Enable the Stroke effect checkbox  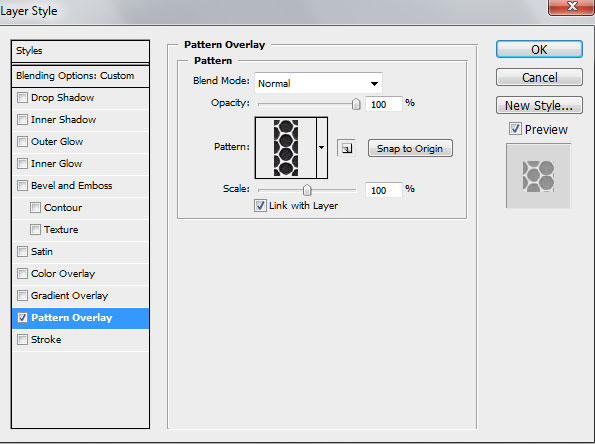pos(22,339)
